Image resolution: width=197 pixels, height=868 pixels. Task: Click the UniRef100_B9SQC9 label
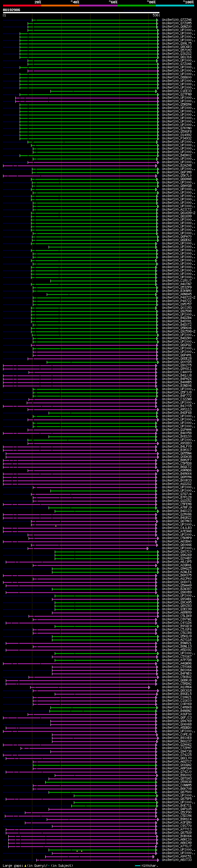pyautogui.click(x=177, y=626)
